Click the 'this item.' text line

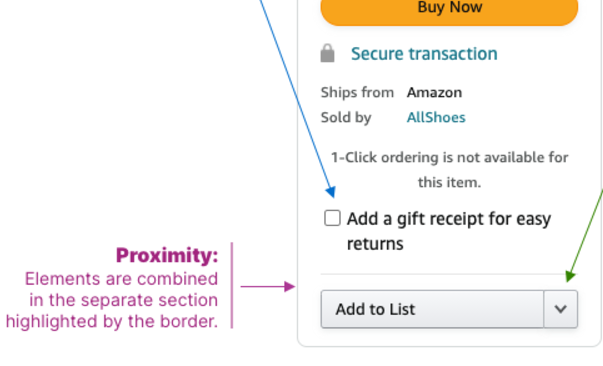pyautogui.click(x=450, y=182)
